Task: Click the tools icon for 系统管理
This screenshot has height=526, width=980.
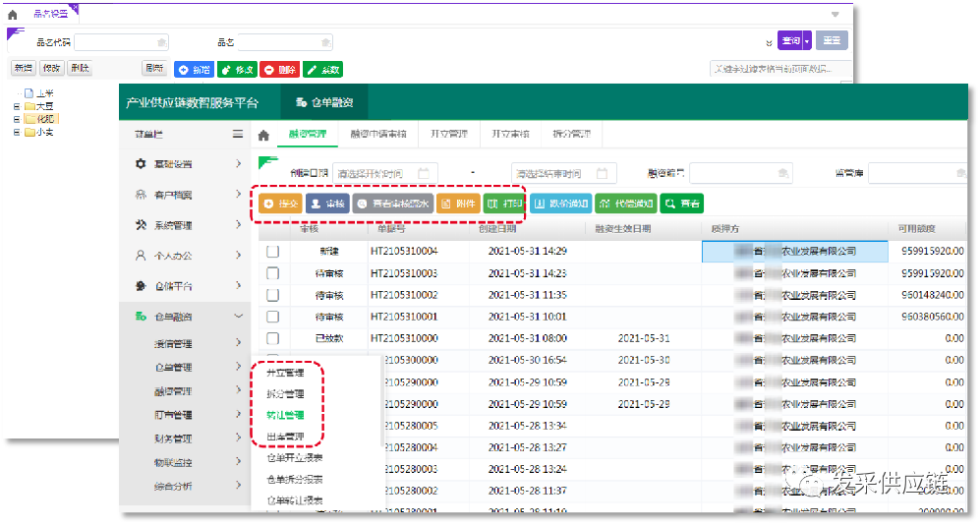Action: tap(141, 225)
